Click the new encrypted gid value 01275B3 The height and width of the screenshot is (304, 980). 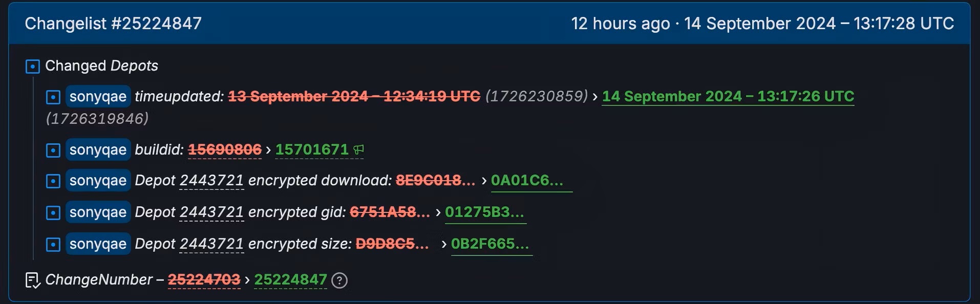pos(484,212)
